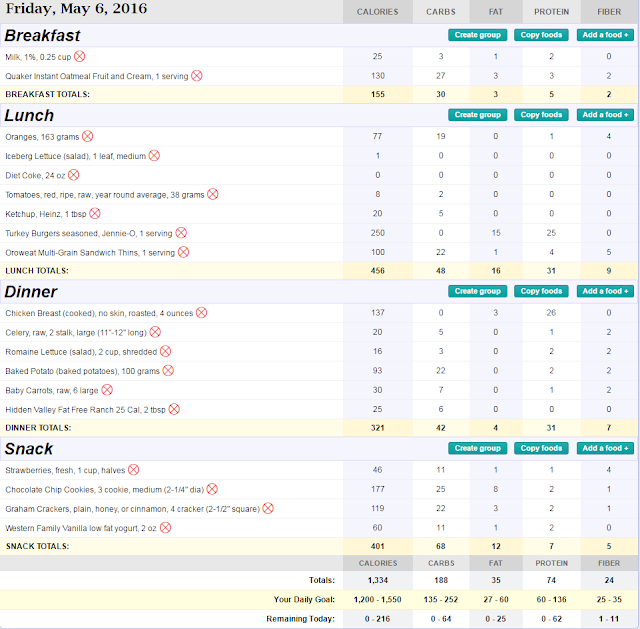640x629 pixels.
Task: Delete Strawberries, fresh snack entry
Action: click(x=133, y=470)
